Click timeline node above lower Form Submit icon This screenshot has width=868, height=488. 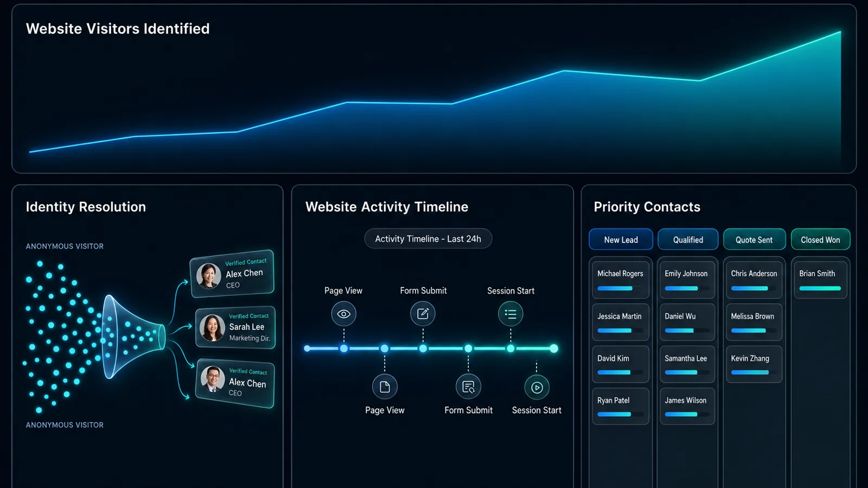point(468,349)
